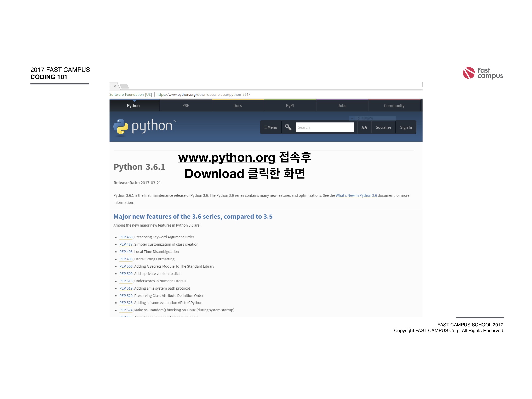
Task: Open the Community tab
Action: click(394, 106)
